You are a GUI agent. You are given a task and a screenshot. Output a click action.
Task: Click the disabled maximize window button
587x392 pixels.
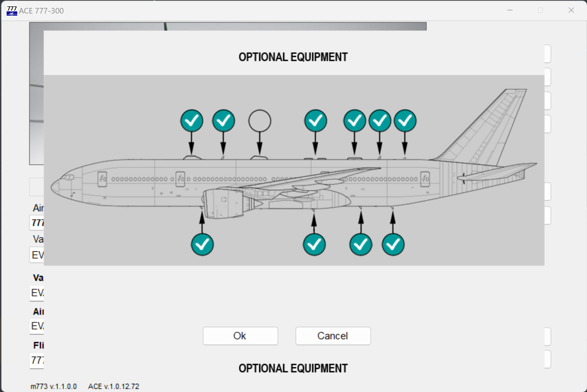tap(540, 10)
